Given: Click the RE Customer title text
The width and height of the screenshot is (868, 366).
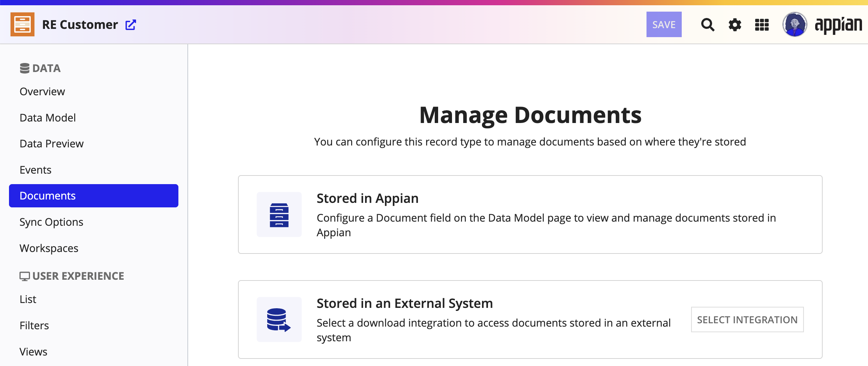Looking at the screenshot, I should [80, 25].
